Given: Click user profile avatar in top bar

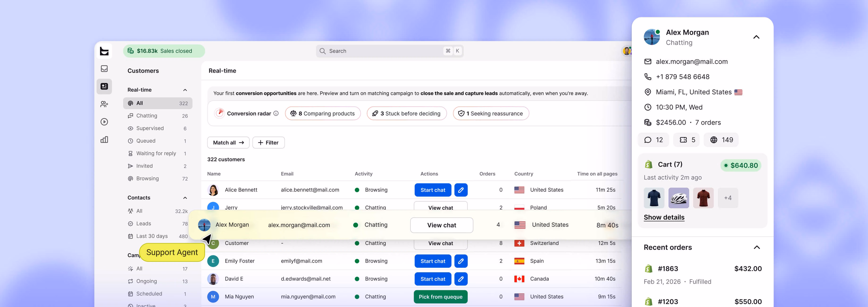Looking at the screenshot, I should coord(626,51).
